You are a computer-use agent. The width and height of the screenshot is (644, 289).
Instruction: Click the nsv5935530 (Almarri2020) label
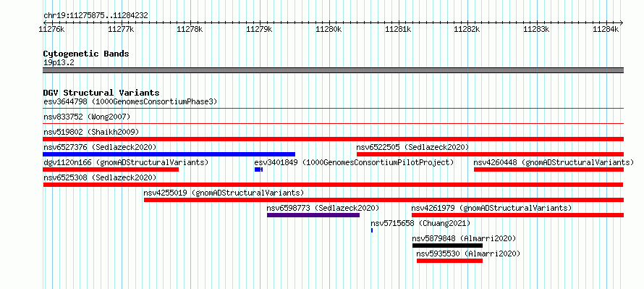point(468,254)
